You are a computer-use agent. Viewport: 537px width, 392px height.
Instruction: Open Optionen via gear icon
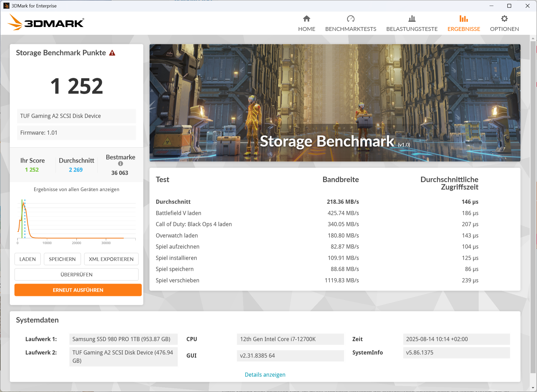tap(504, 19)
